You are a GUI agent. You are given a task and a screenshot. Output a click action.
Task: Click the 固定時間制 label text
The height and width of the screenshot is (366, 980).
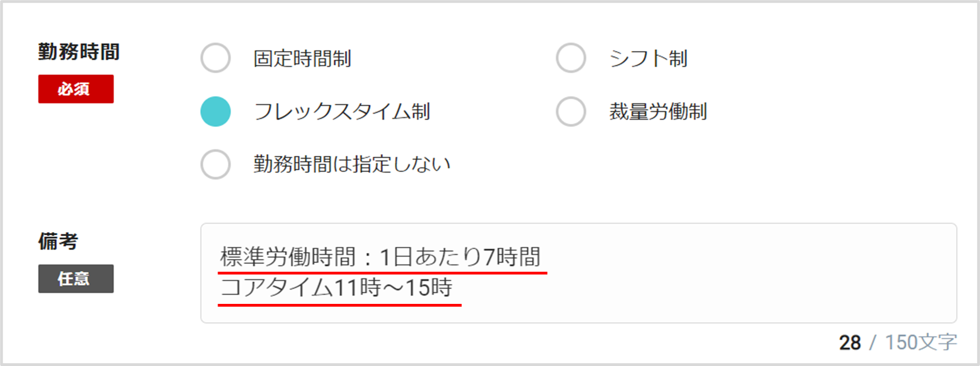pyautogui.click(x=302, y=58)
